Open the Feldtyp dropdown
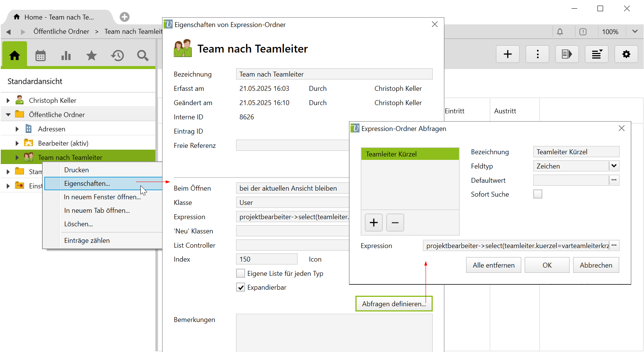The width and height of the screenshot is (644, 352). pyautogui.click(x=614, y=166)
